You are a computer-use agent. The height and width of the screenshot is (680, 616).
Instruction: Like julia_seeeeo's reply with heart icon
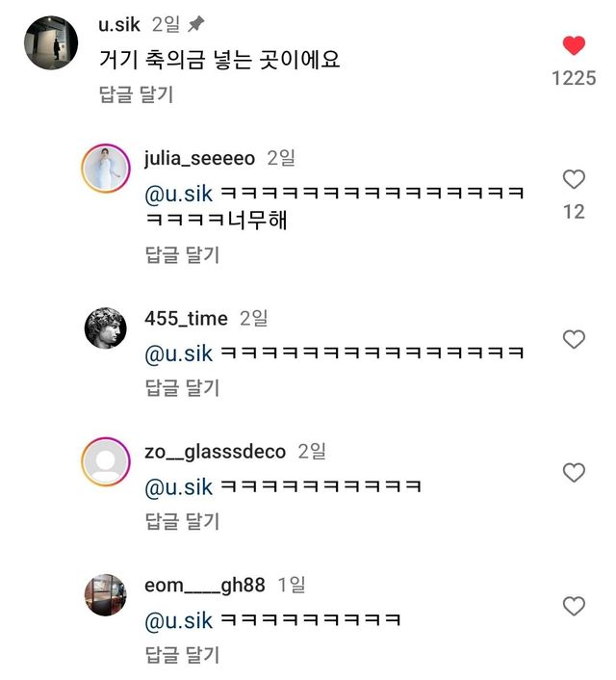574,179
